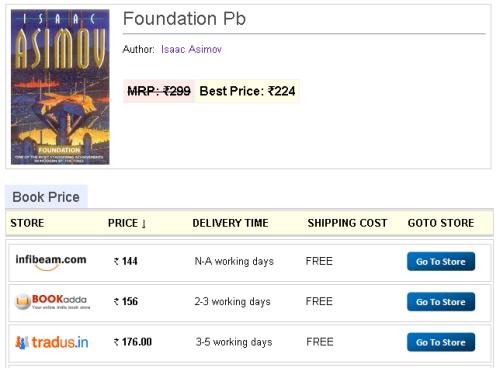
Task: Click the price sort arrow icon
Action: (x=144, y=224)
